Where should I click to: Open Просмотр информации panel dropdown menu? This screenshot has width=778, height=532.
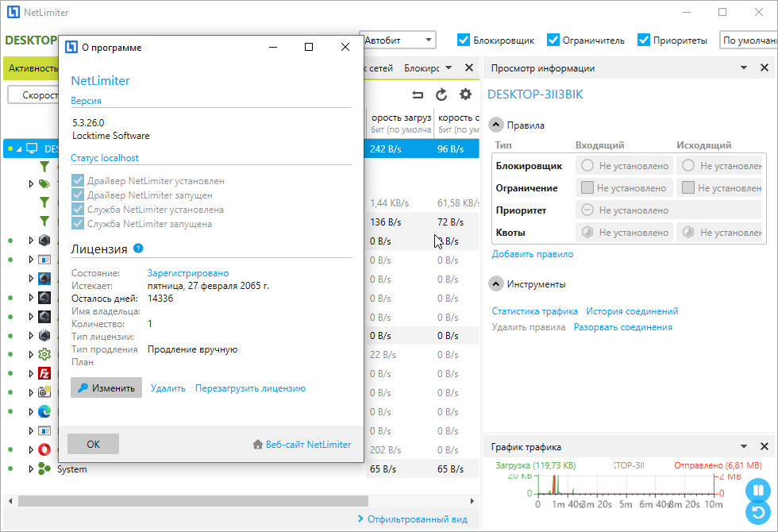pos(744,68)
